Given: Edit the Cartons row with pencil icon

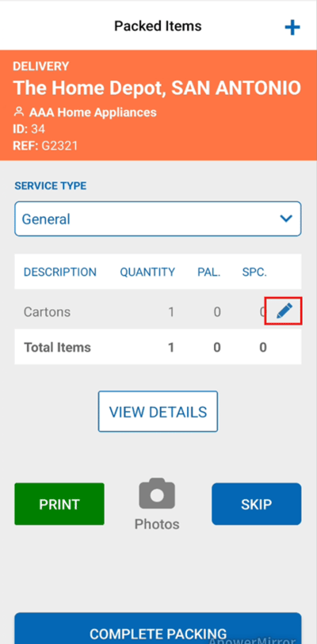Looking at the screenshot, I should (284, 312).
